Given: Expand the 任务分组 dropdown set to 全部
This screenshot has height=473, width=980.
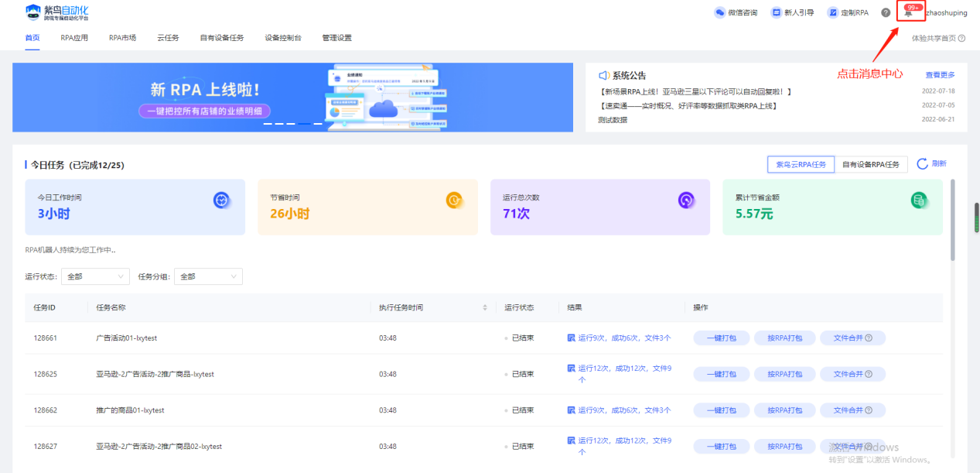Looking at the screenshot, I should (210, 276).
